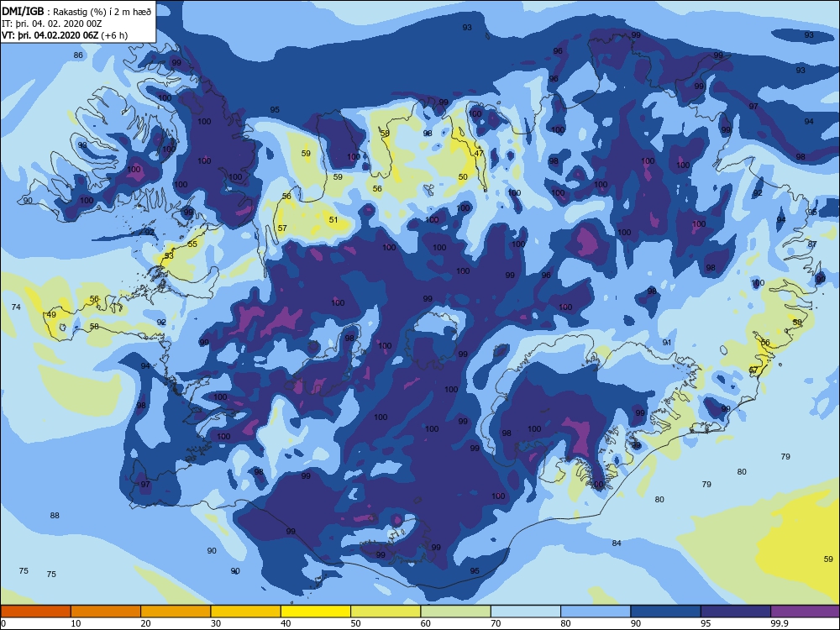Click the dark orange 0–10 legend swatch
Image resolution: width=840 pixels, height=630 pixels.
pyautogui.click(x=35, y=612)
